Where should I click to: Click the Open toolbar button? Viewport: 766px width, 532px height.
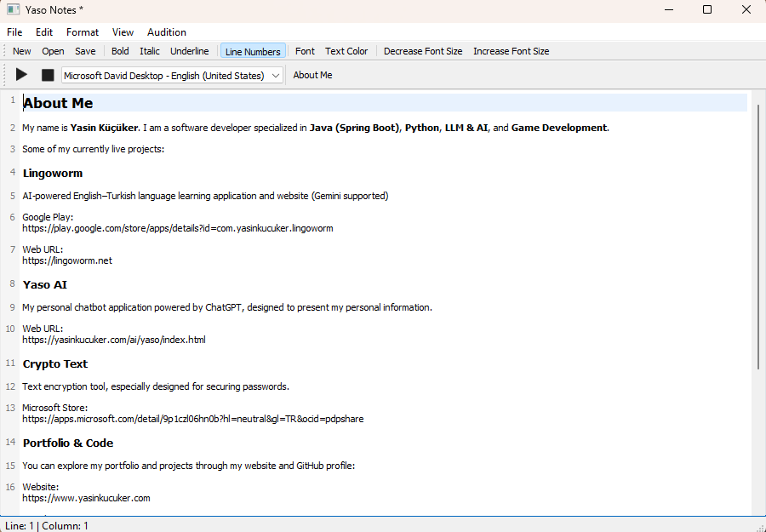coord(53,51)
